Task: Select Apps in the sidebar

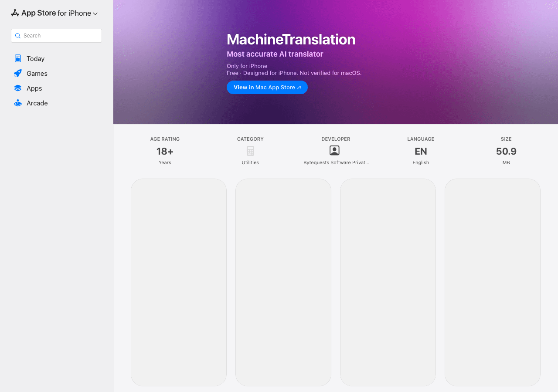Action: click(56, 88)
